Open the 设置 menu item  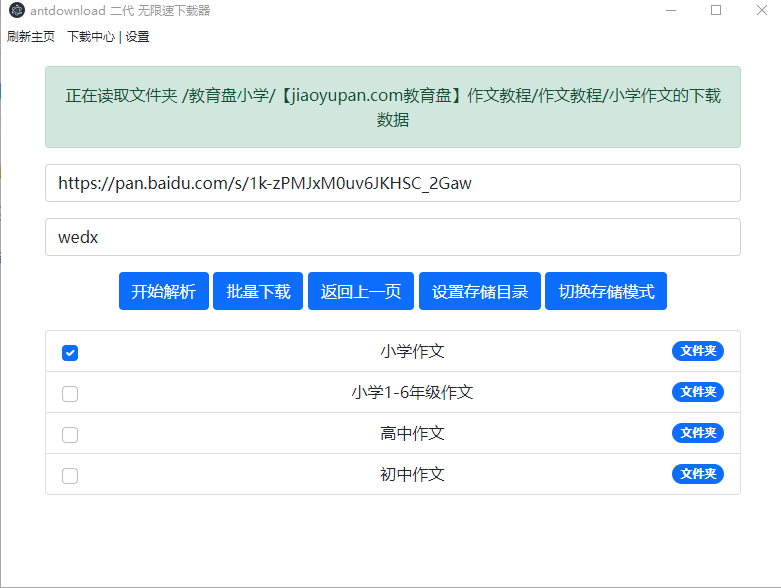pyautogui.click(x=137, y=36)
